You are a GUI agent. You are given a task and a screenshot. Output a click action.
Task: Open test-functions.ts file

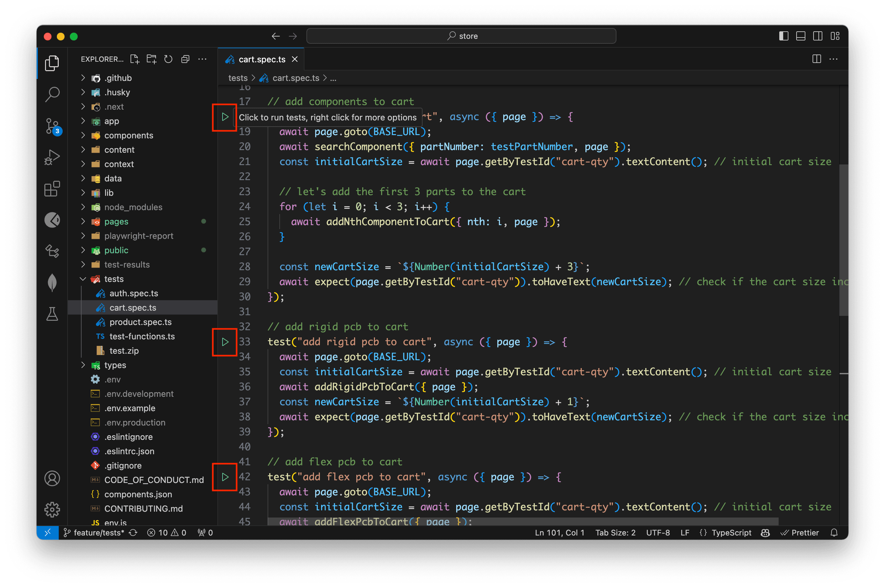click(x=143, y=336)
